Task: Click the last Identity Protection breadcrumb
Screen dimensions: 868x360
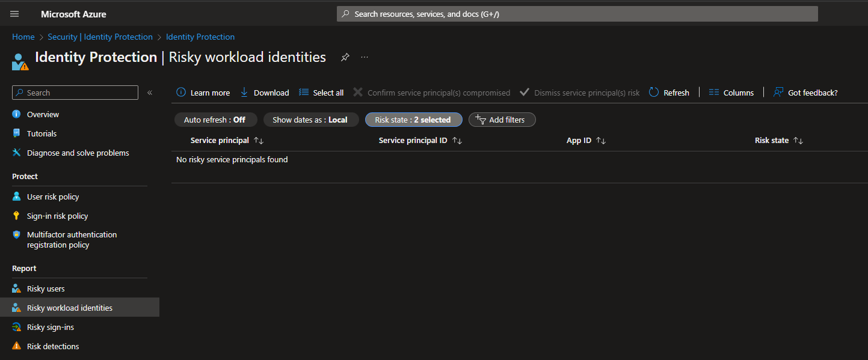Action: 200,37
